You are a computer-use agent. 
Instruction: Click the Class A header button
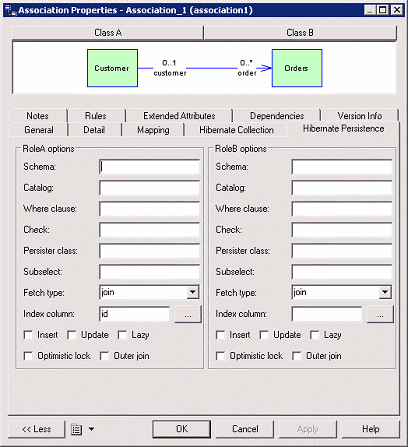tap(108, 33)
